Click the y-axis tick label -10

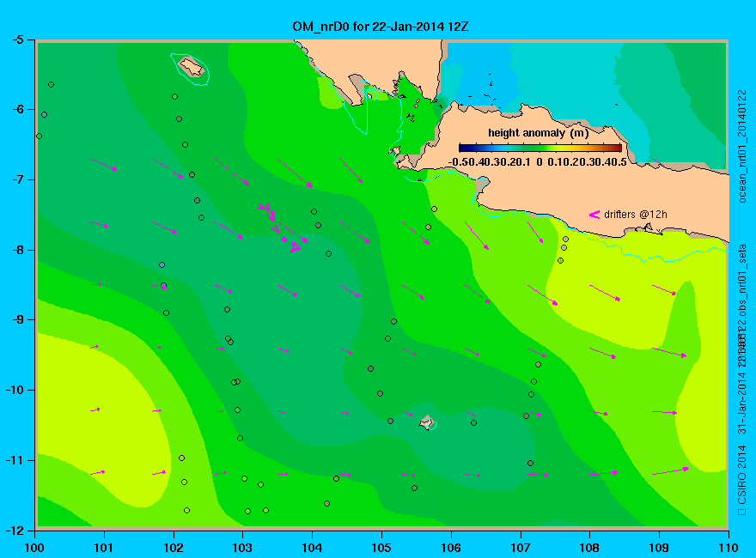pos(15,390)
